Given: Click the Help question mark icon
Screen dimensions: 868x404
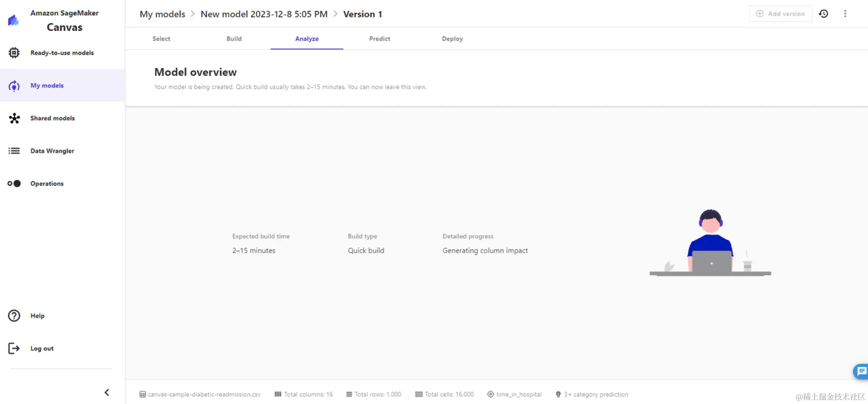Looking at the screenshot, I should (x=14, y=316).
